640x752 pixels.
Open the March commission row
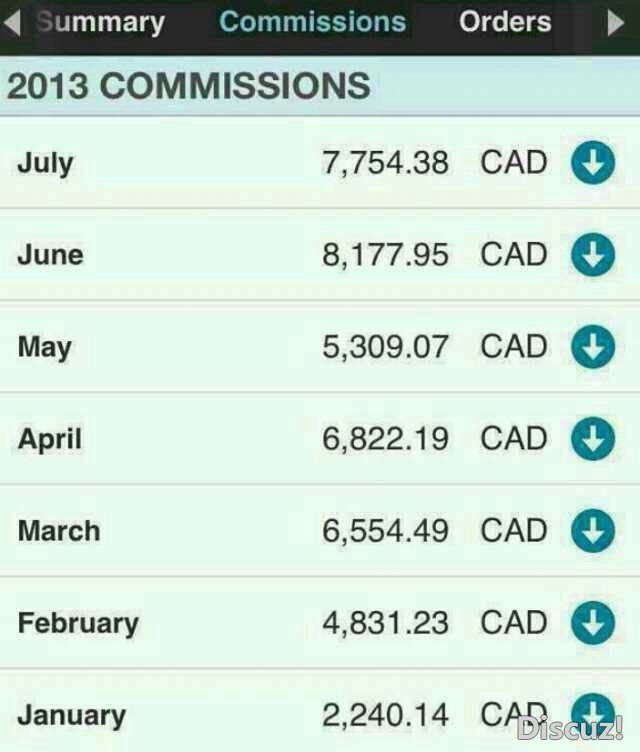pos(320,531)
